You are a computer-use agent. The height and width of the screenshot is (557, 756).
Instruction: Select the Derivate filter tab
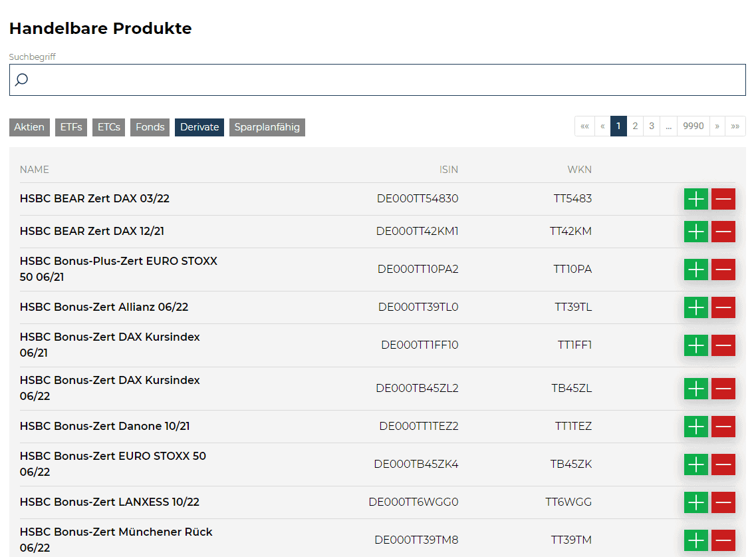pos(199,127)
